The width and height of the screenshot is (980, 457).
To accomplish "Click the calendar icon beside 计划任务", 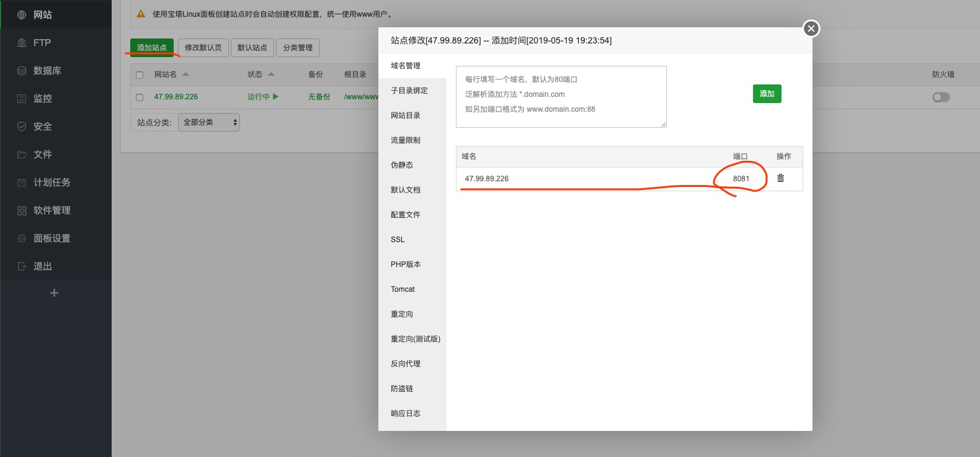I will tap(22, 183).
